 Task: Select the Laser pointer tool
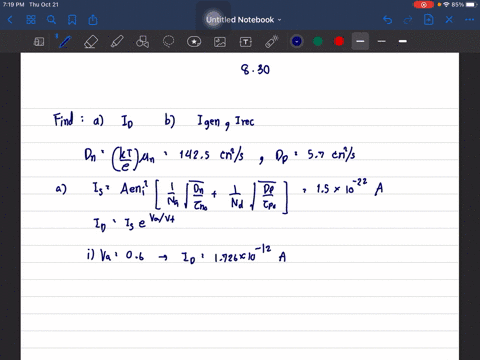point(272,42)
